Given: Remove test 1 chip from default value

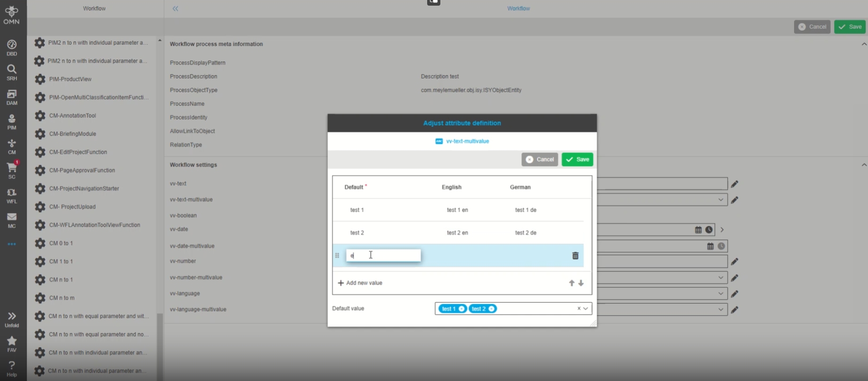Looking at the screenshot, I should point(462,309).
